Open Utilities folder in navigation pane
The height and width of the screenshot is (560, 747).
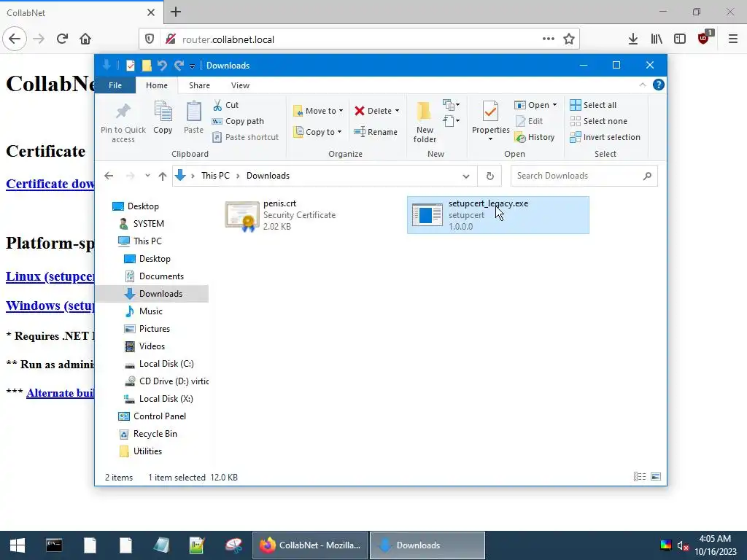click(141, 451)
